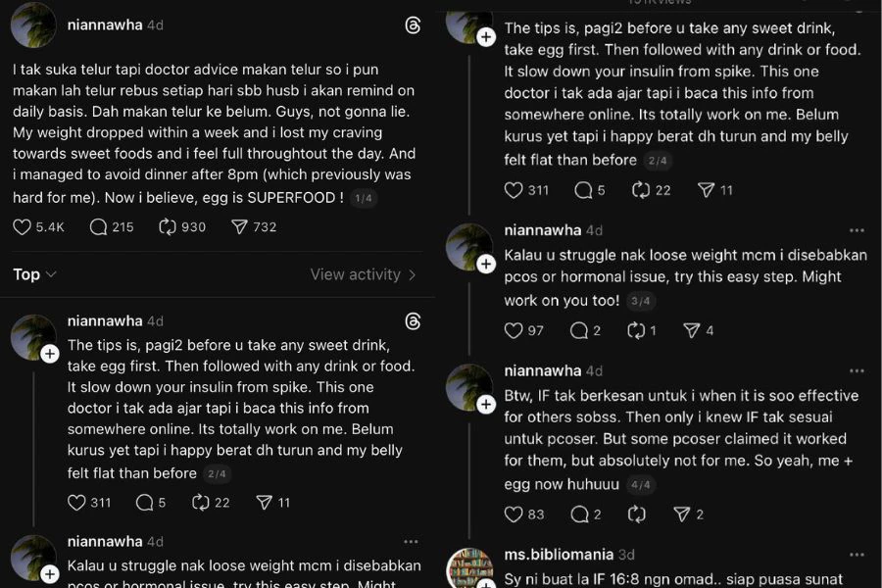Repost the right-side tips post with 22 reposts

pyautogui.click(x=641, y=190)
